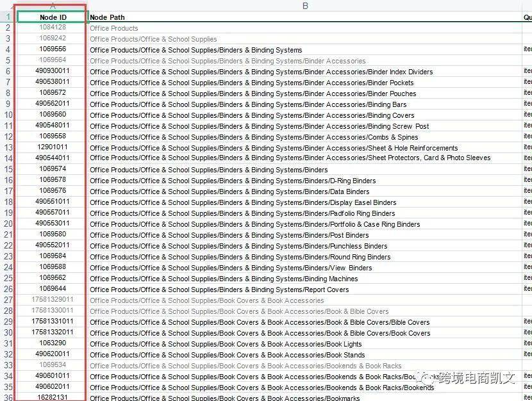Select row 2 by its row number
Screen dimensions: 532x401
tap(8, 28)
